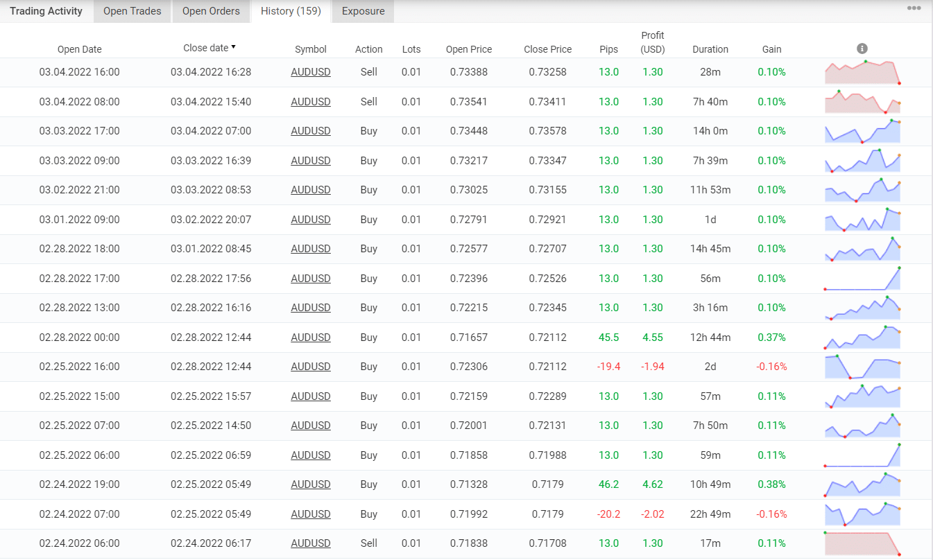Click the 46.2 pips value

pyautogui.click(x=608, y=484)
